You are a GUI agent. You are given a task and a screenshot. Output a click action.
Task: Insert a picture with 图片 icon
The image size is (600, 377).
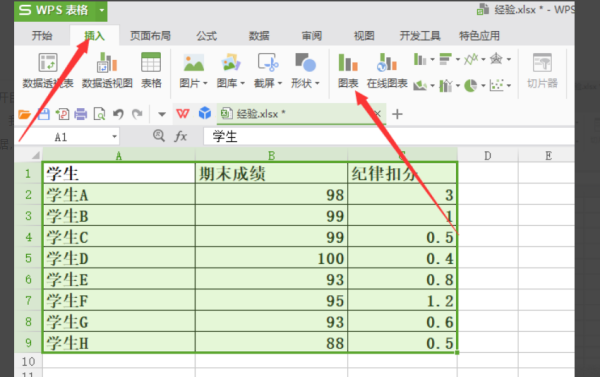[193, 63]
